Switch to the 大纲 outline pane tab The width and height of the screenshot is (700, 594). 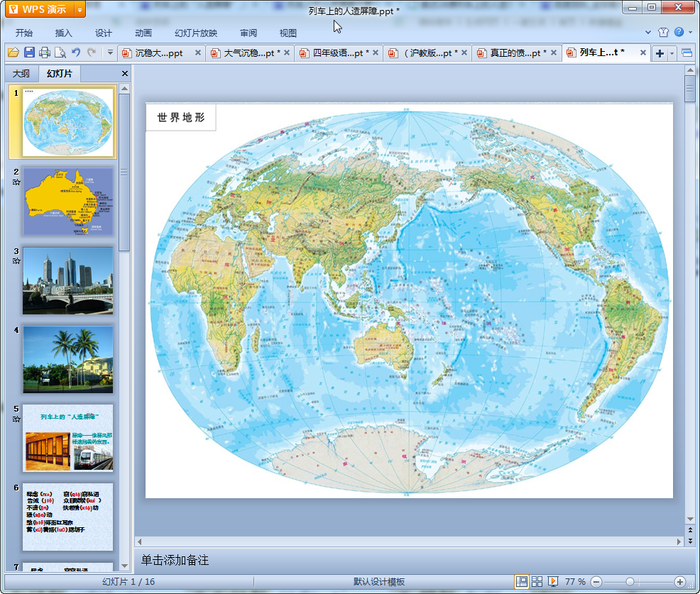[21, 74]
